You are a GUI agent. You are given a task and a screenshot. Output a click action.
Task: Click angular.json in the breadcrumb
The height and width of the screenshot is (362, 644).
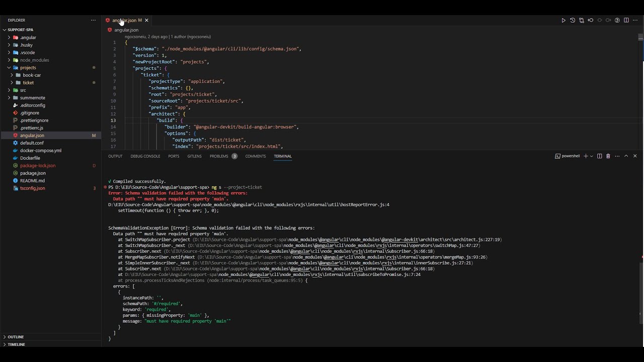[x=126, y=30]
